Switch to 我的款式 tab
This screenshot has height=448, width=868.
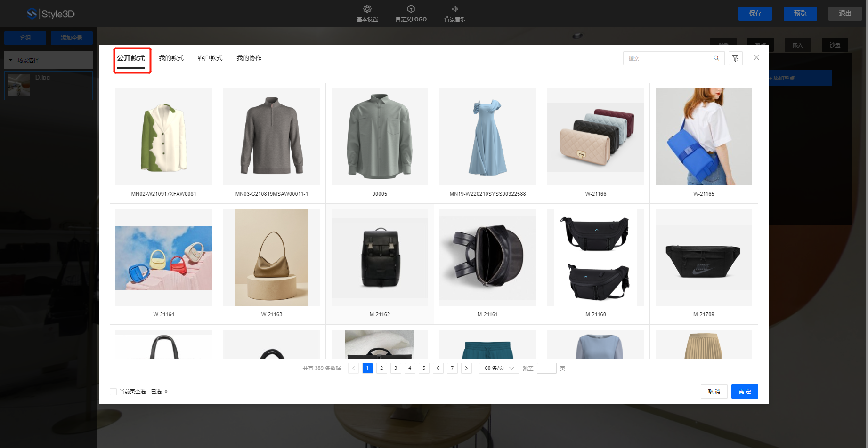171,58
